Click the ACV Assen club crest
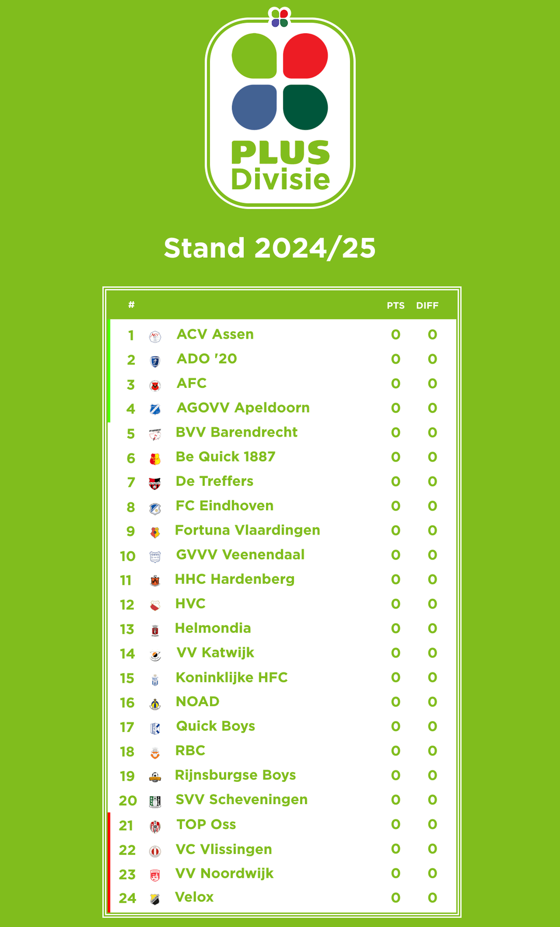 click(155, 337)
